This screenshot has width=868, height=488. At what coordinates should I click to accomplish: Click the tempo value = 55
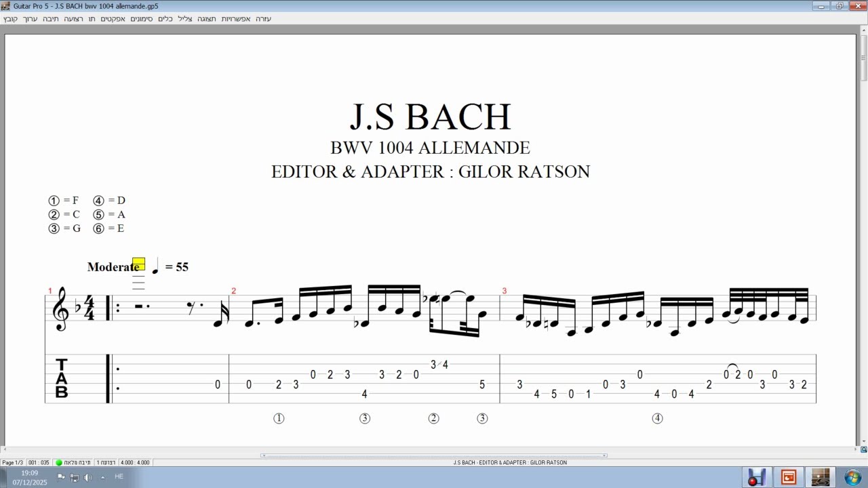(x=176, y=267)
